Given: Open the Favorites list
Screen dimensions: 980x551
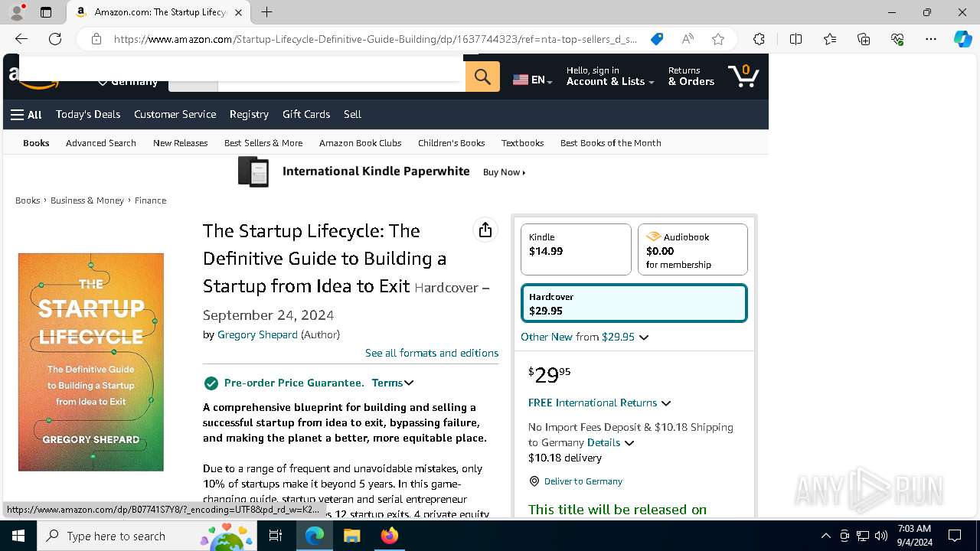Looking at the screenshot, I should click(x=830, y=39).
